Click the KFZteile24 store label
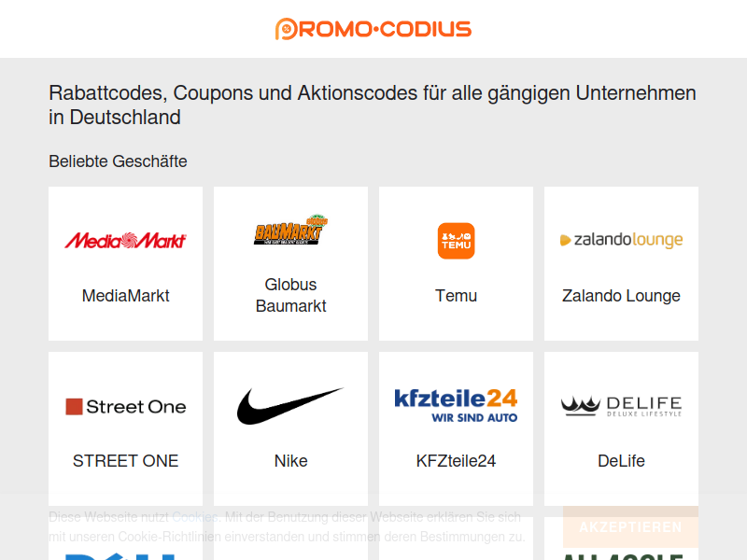The width and height of the screenshot is (747, 560). coord(456,461)
